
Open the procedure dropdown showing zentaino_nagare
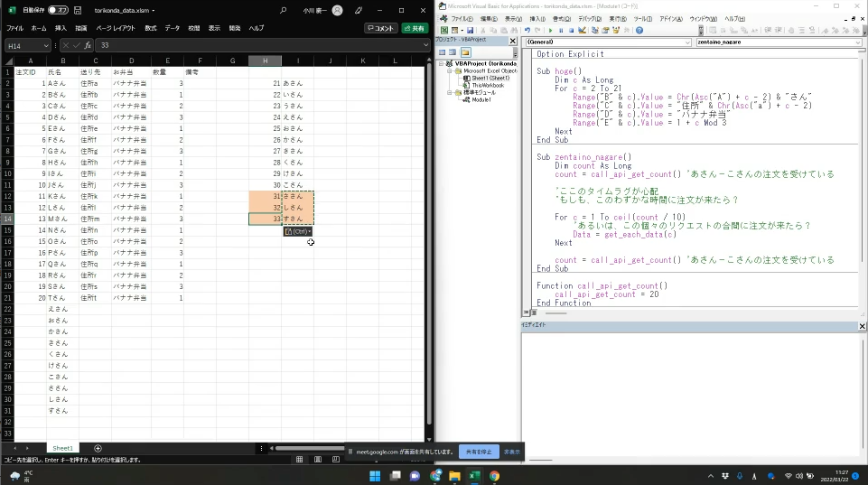tap(857, 42)
